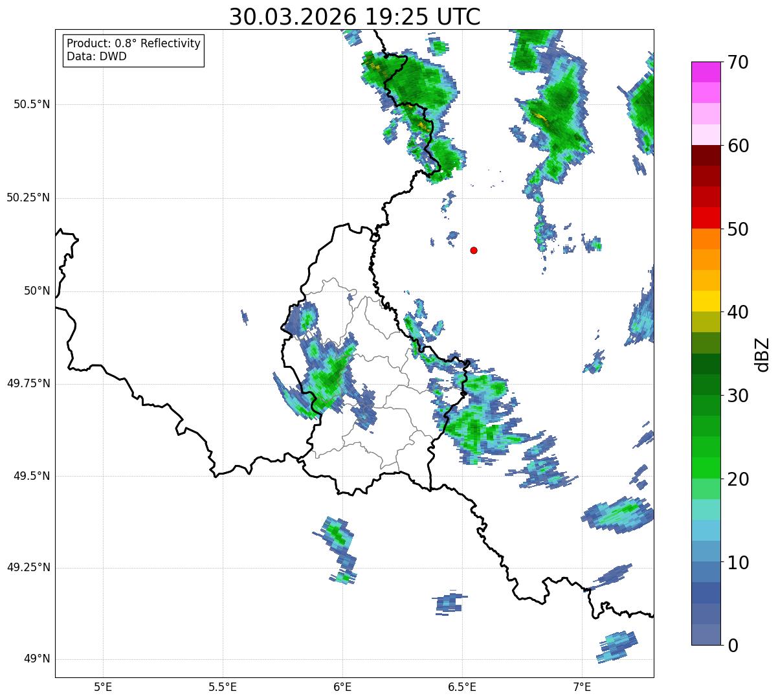Click the dark blue colorbar swatch between 0 and 10

(x=706, y=593)
